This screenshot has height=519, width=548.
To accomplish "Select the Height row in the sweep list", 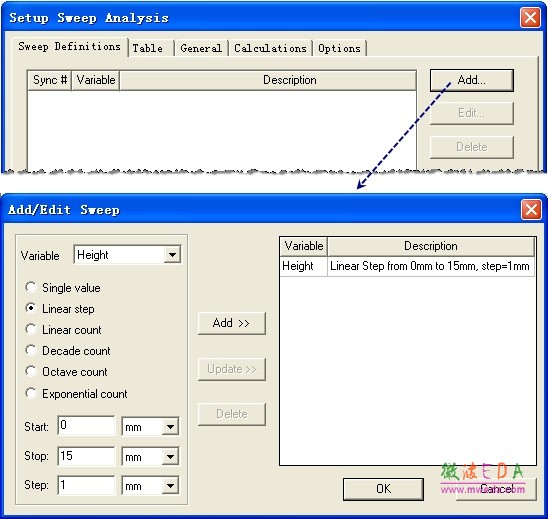I will click(407, 266).
